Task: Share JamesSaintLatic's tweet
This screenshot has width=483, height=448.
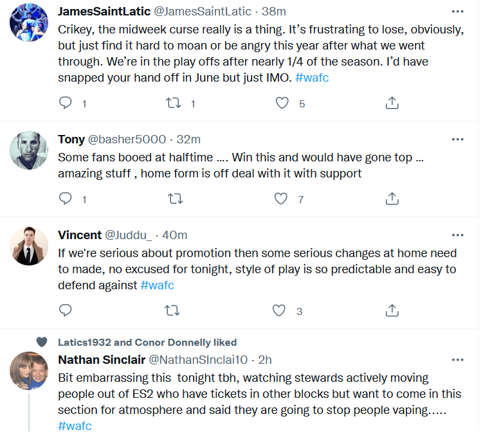Action: [x=392, y=103]
